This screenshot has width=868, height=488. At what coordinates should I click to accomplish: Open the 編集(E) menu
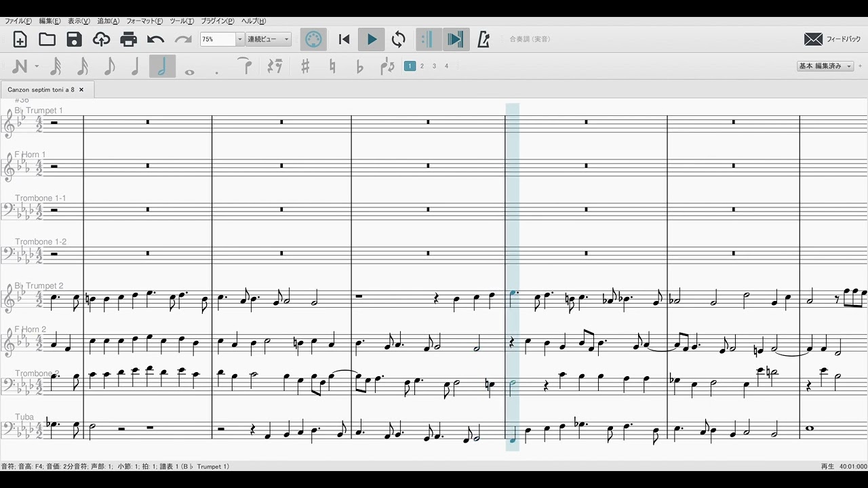click(50, 21)
